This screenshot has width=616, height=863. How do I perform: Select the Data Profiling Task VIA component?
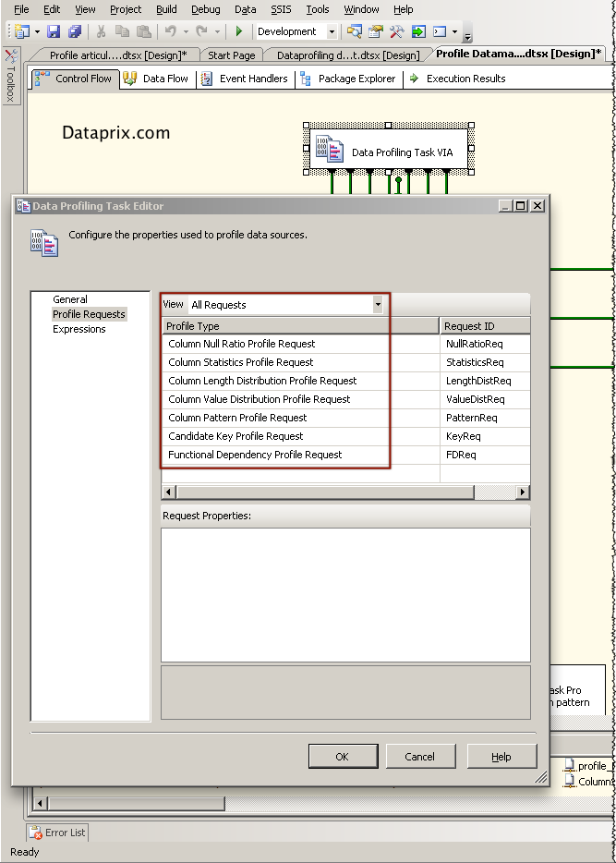(x=389, y=149)
